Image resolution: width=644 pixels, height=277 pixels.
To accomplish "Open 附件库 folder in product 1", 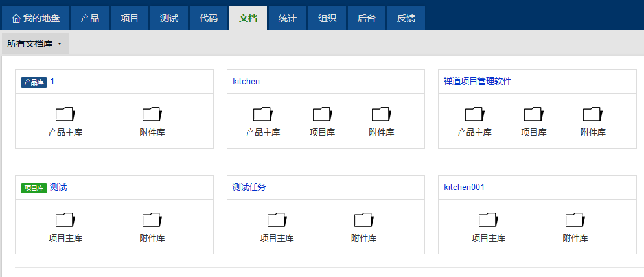I will tap(152, 121).
